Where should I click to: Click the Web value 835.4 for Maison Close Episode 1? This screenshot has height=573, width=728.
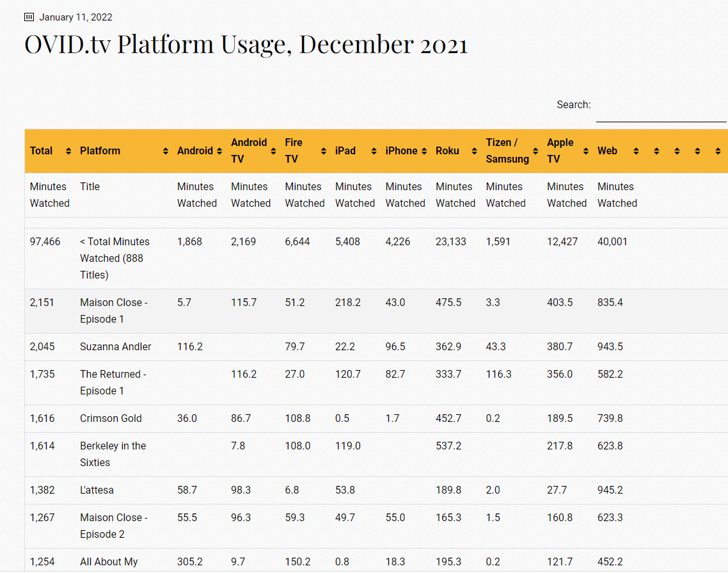pyautogui.click(x=610, y=303)
